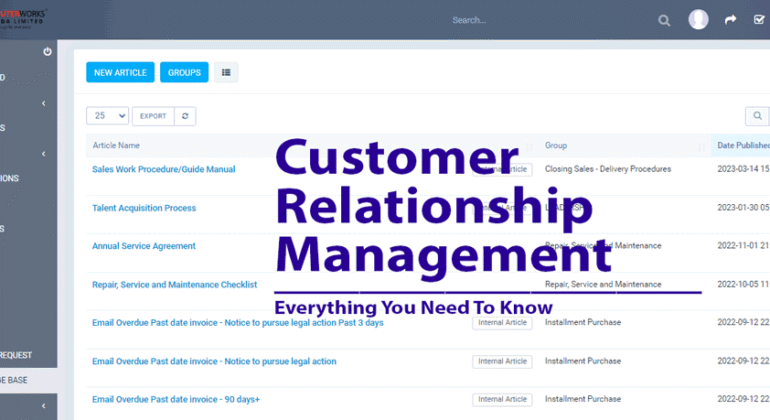Sort by Group column header
This screenshot has width=770, height=420.
click(555, 145)
